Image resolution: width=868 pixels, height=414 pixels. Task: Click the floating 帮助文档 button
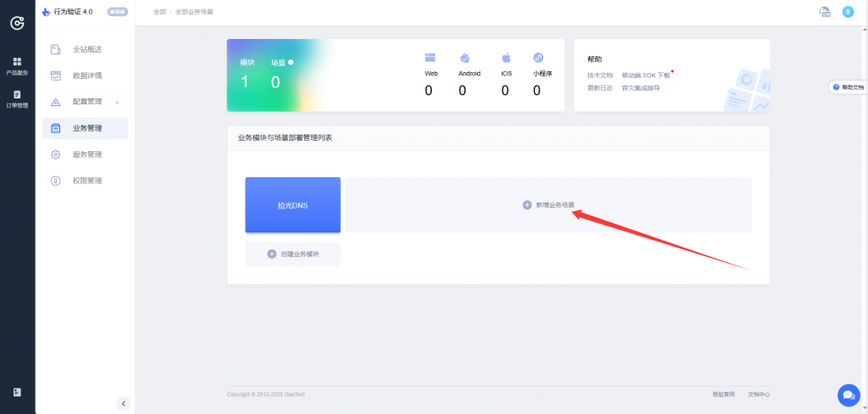[848, 87]
